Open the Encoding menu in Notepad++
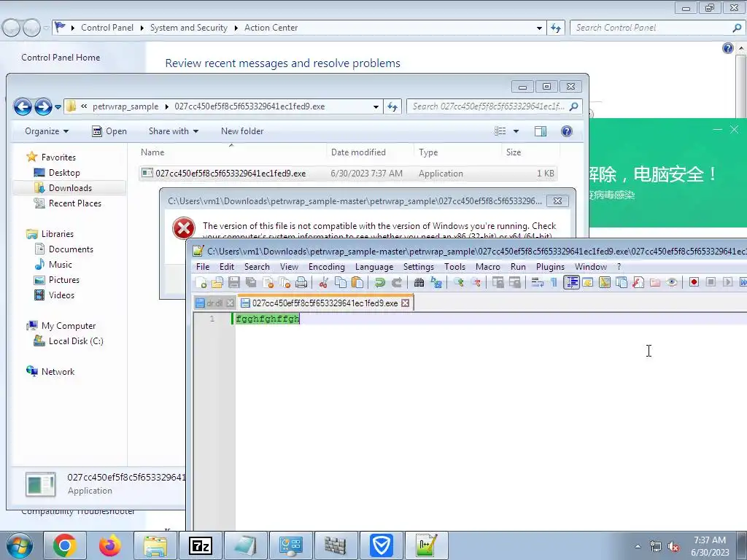Viewport: 747px width, 560px height. (x=326, y=267)
